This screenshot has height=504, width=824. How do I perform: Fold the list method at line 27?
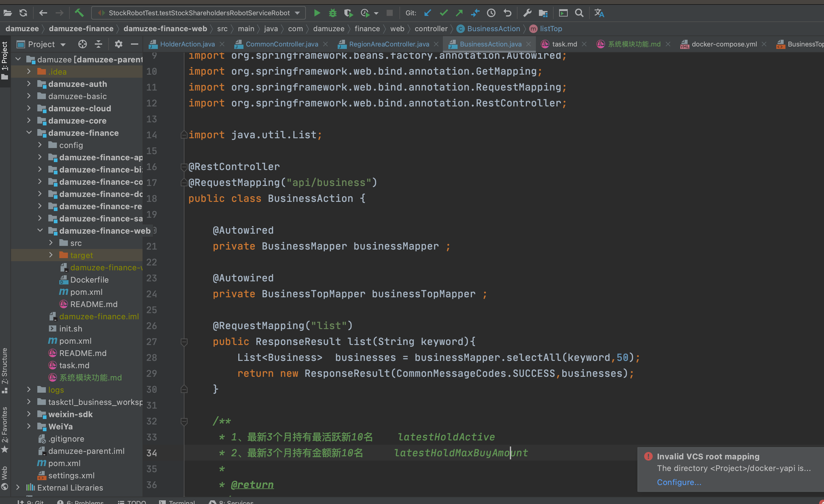click(184, 342)
